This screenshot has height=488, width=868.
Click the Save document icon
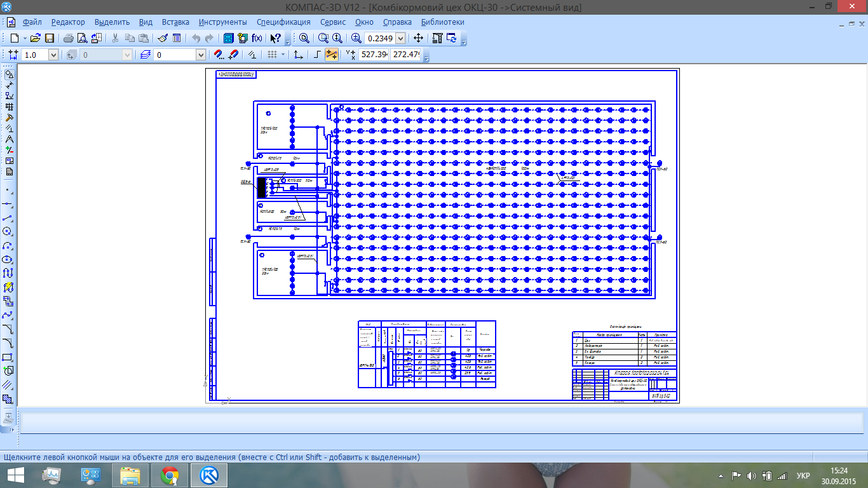50,38
